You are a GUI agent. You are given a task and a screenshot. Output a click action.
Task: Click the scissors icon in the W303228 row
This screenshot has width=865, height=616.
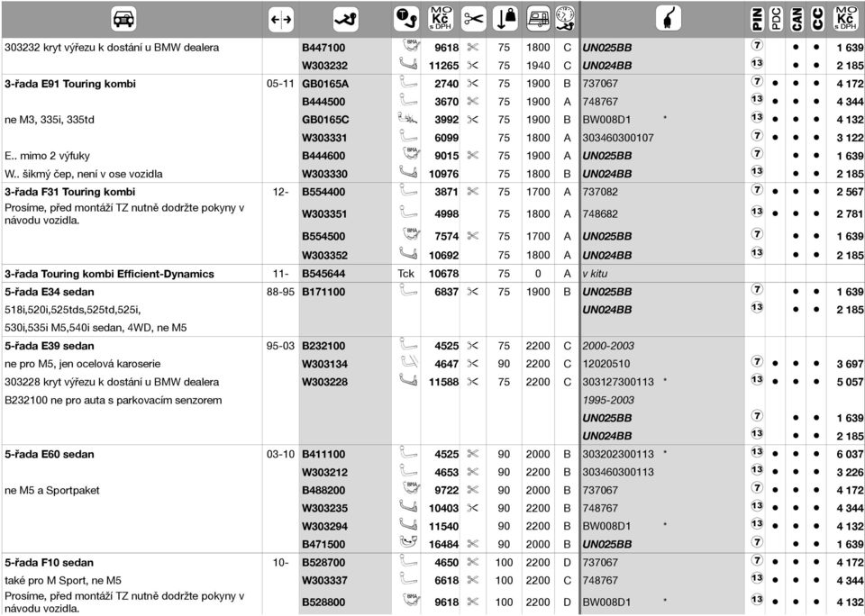[473, 382]
